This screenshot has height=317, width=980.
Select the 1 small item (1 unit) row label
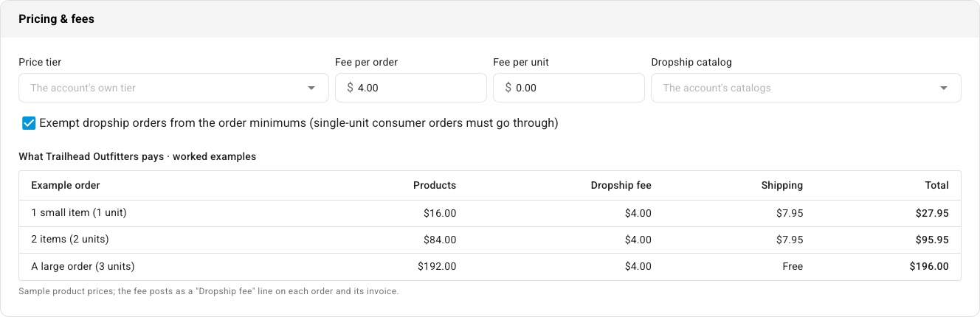click(79, 213)
